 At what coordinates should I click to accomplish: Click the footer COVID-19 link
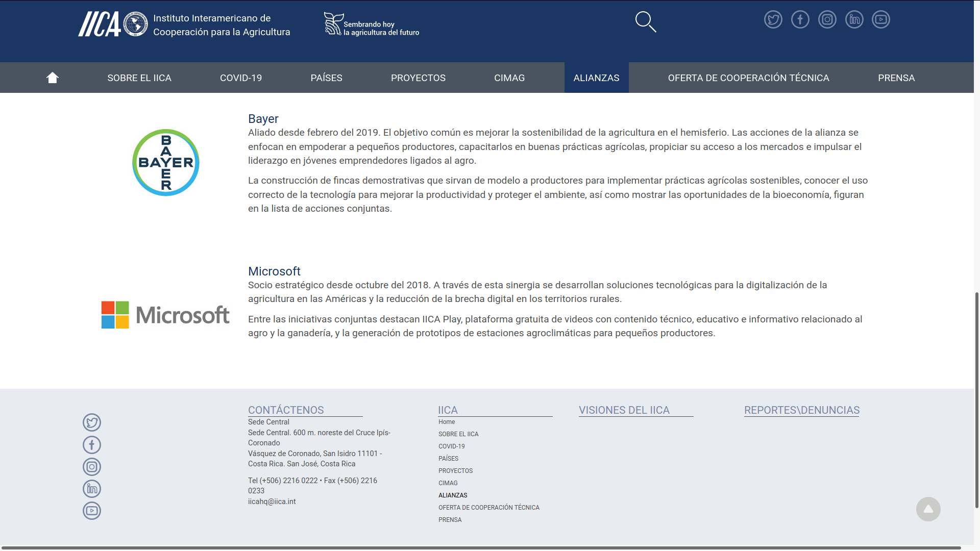coord(451,446)
